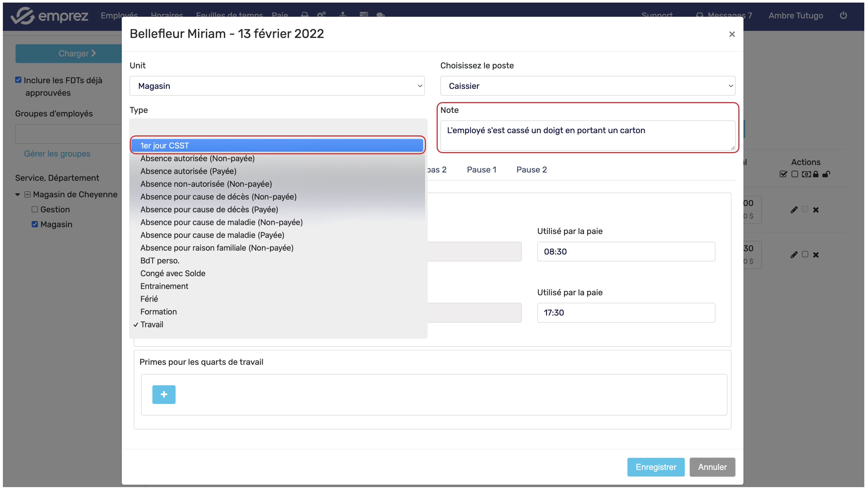Click the first row's pencil edit icon
The height and width of the screenshot is (492, 868).
[794, 210]
